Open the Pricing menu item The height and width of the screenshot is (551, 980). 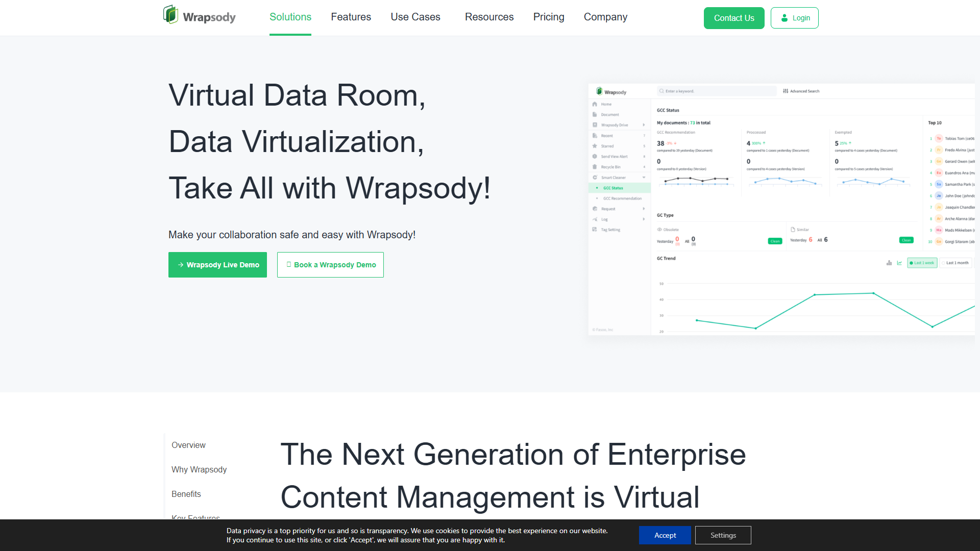click(x=549, y=17)
